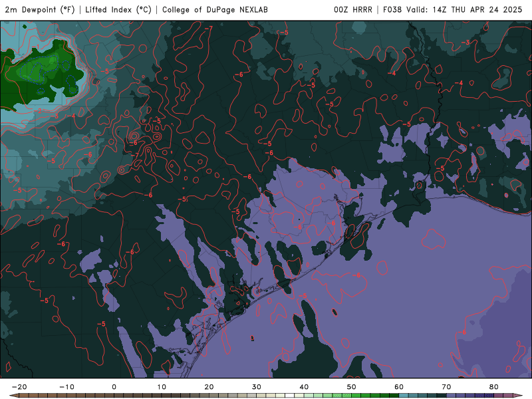Click the 'Lifted Index (°C)' title text
Viewport: 532px width, 399px height.
118,10
